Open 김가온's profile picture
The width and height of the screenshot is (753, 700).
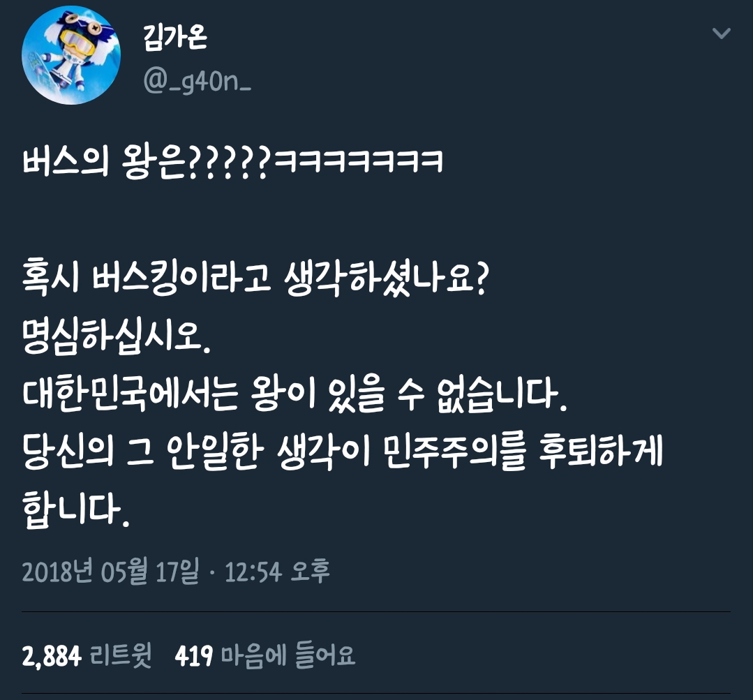point(71,55)
